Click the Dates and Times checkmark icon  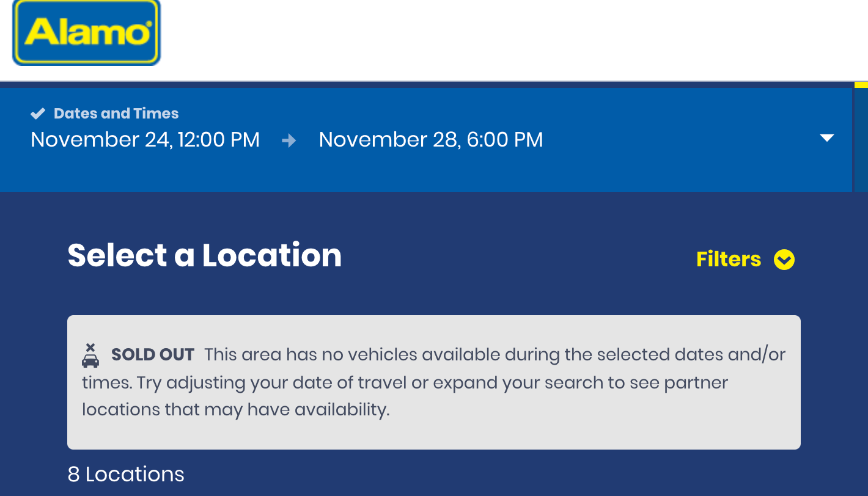[x=38, y=114]
